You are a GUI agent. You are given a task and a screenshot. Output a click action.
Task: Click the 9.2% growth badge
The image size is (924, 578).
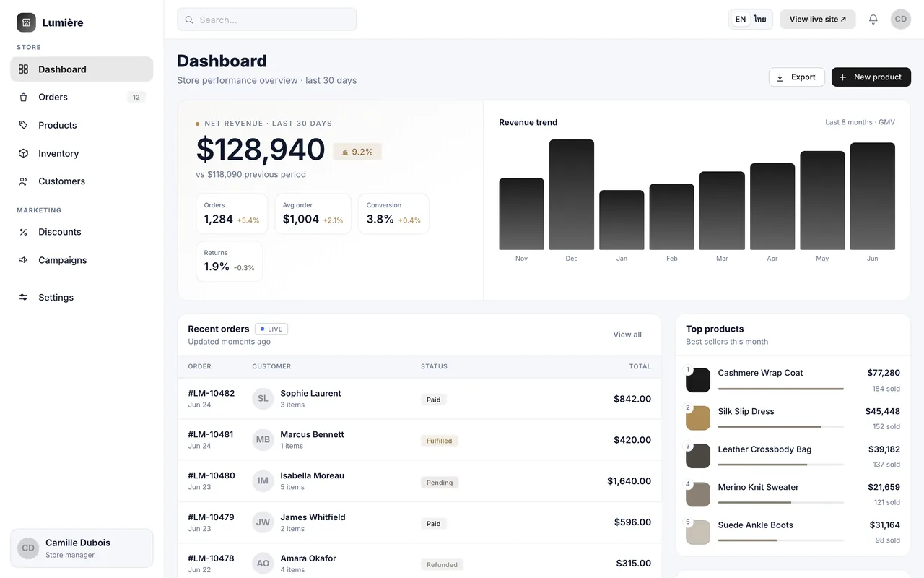click(x=357, y=152)
